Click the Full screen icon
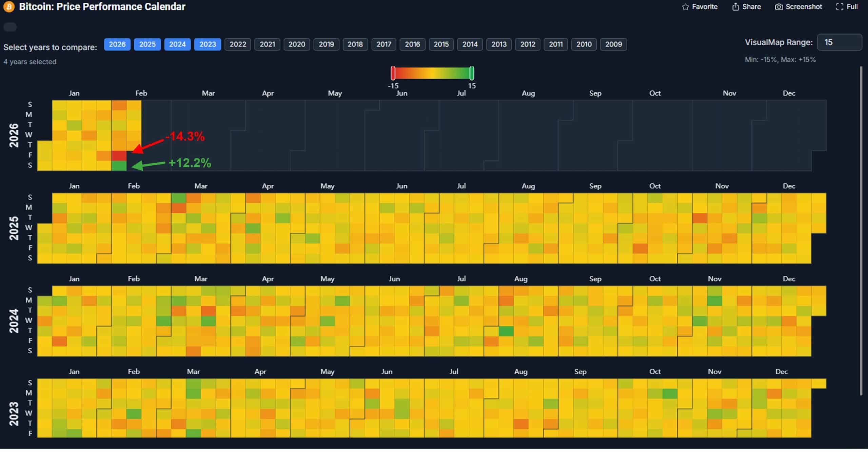The height and width of the screenshot is (452, 868). [x=840, y=7]
